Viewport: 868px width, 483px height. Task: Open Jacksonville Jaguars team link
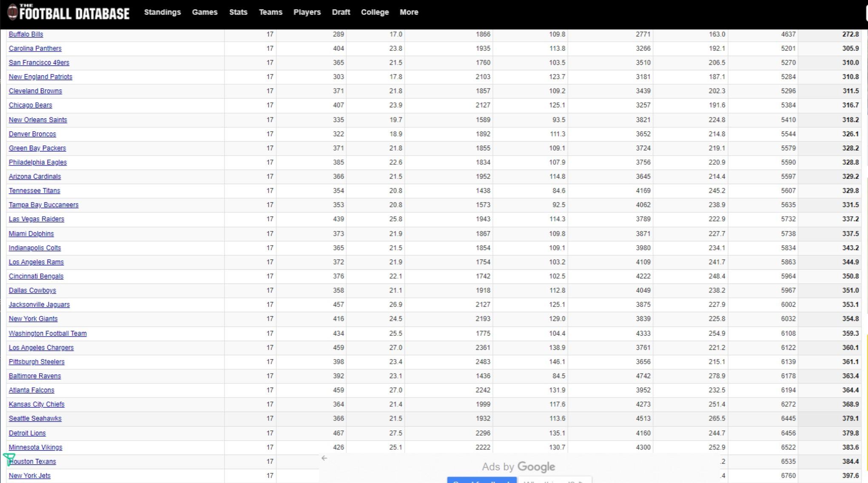pos(39,305)
